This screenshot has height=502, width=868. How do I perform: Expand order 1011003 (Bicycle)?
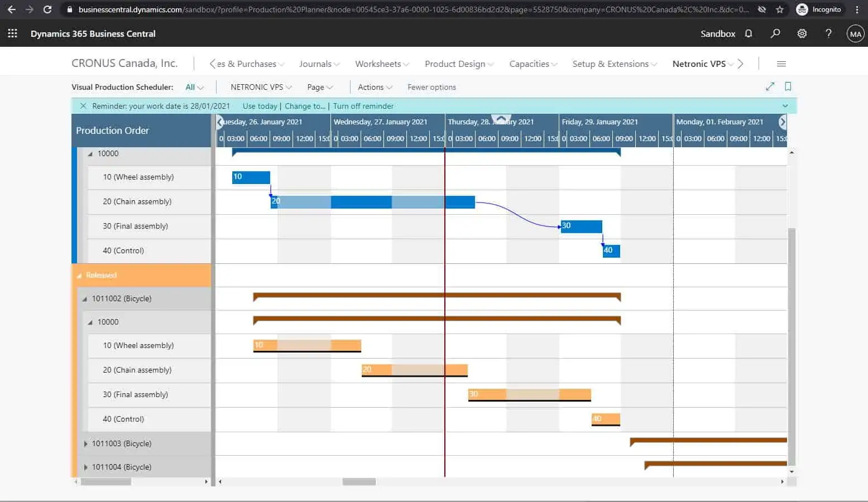[x=85, y=444]
